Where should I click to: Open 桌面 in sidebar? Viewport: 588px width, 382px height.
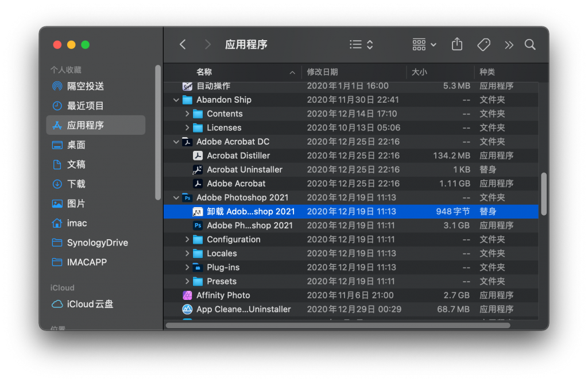[x=96, y=145]
